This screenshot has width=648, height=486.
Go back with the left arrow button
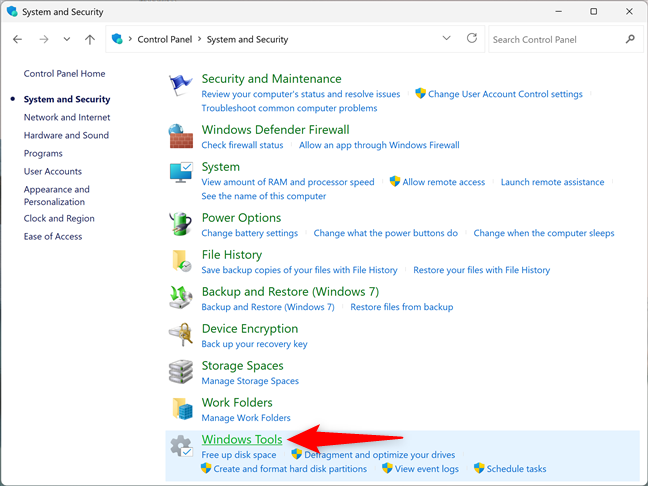click(x=17, y=39)
